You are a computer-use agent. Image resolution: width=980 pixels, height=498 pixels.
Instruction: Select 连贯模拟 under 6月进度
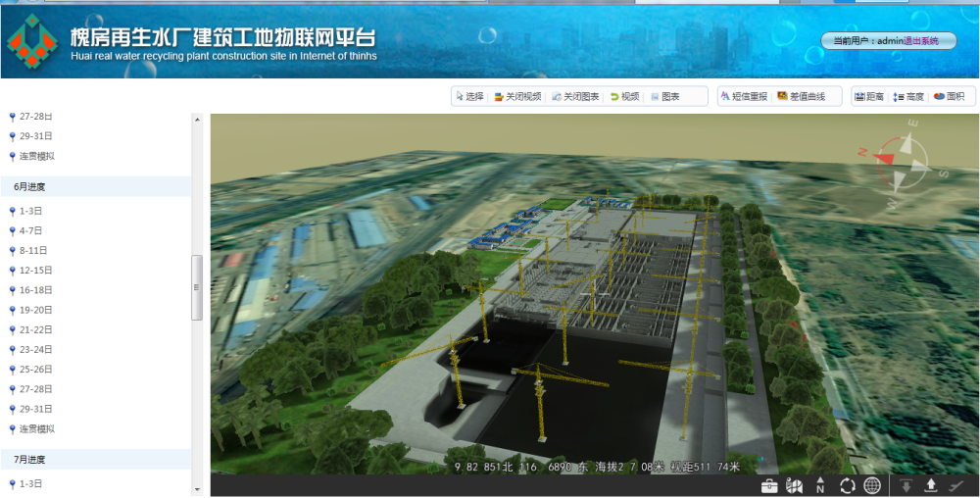tap(36, 429)
